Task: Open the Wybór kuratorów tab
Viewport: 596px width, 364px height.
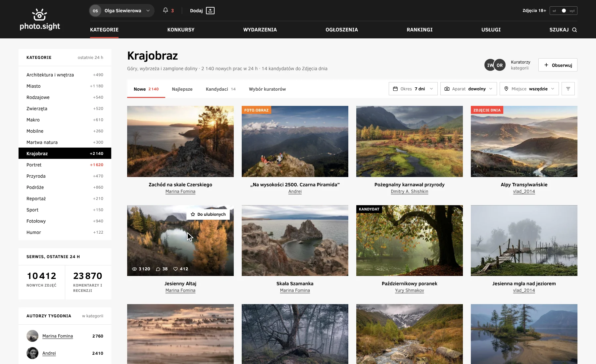Action: (x=267, y=89)
